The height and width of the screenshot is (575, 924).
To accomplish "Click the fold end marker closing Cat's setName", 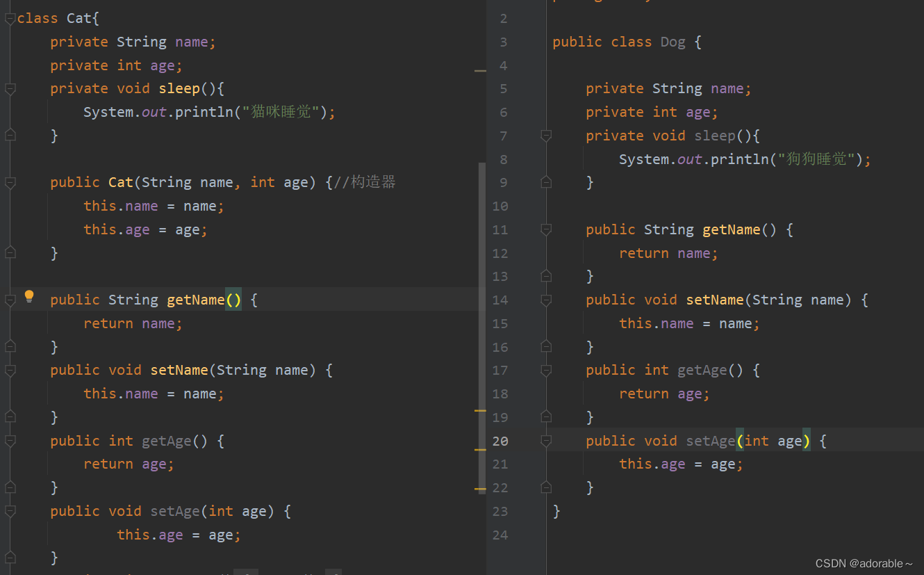I will tap(10, 417).
